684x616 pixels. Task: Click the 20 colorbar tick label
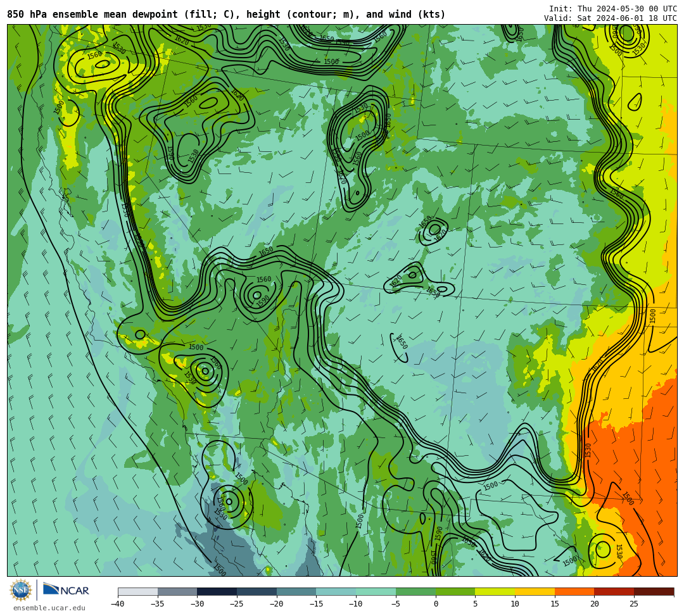[x=595, y=604]
